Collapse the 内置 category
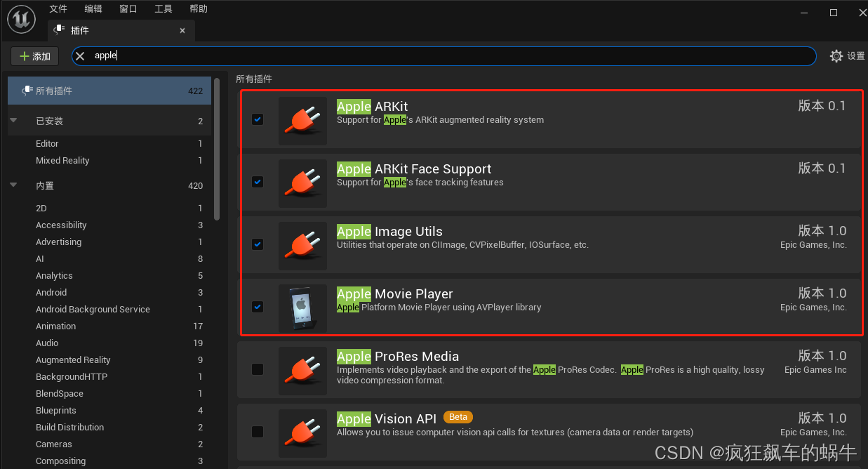This screenshot has width=868, height=469. coord(13,185)
